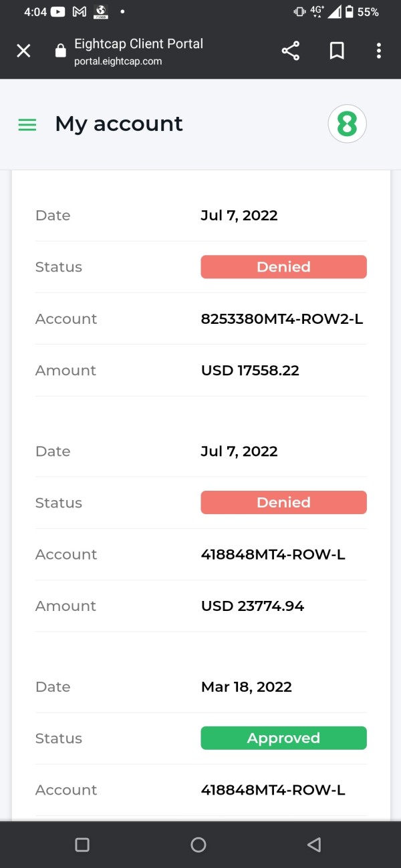
Task: Open Android recent apps square button
Action: [x=82, y=845]
